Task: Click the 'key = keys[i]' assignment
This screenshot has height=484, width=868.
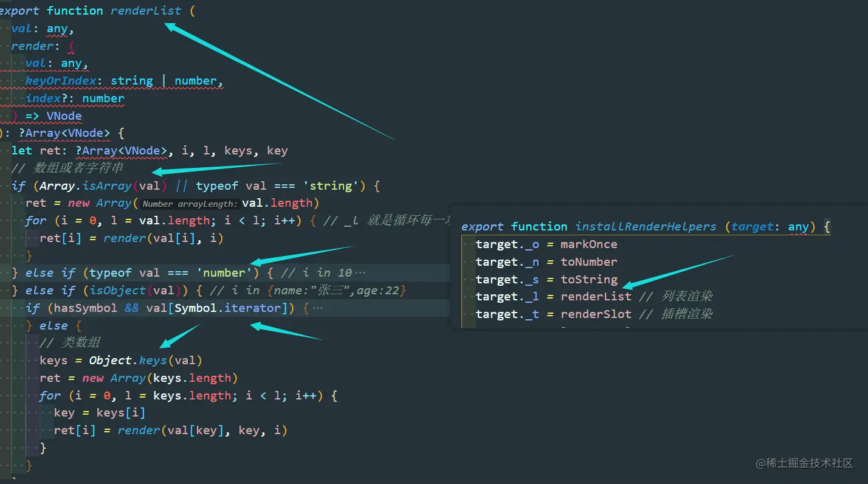Action: point(100,413)
